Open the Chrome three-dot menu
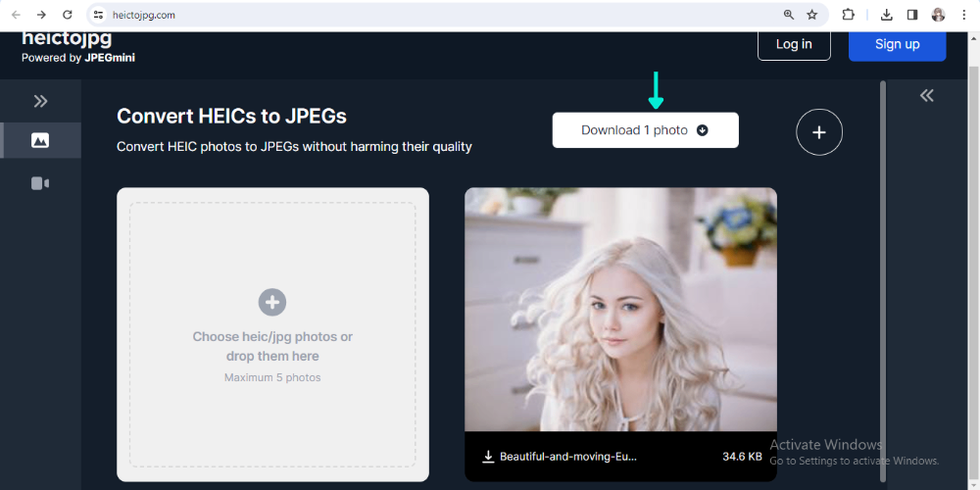This screenshot has width=980, height=490. (x=963, y=15)
